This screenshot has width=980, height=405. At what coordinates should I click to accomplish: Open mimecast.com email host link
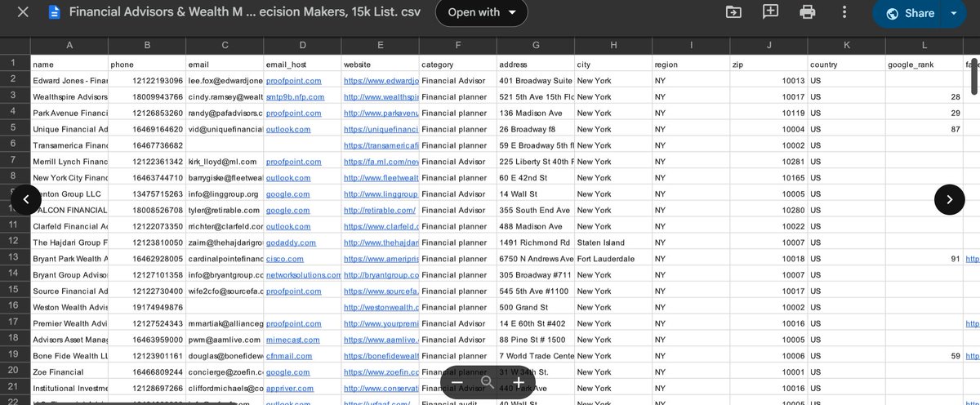[292, 340]
